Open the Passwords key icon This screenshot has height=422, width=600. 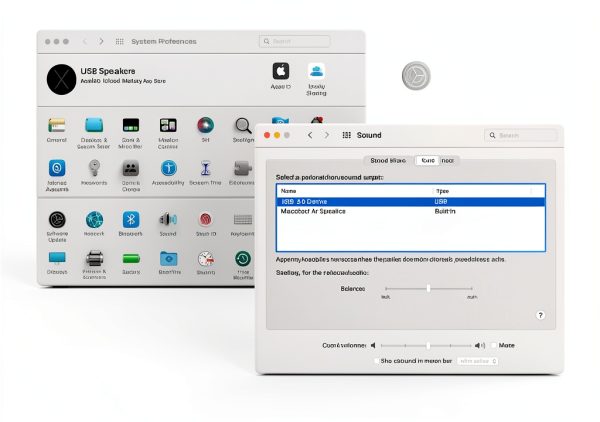(x=94, y=168)
